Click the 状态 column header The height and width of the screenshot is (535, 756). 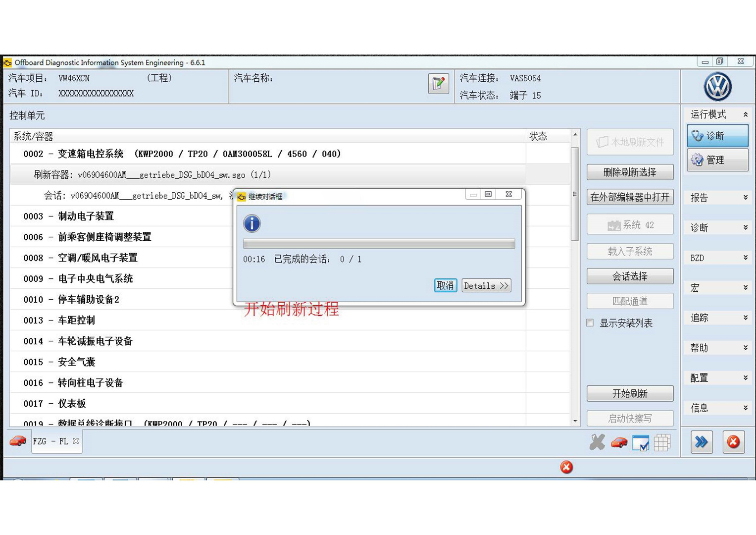click(x=548, y=136)
